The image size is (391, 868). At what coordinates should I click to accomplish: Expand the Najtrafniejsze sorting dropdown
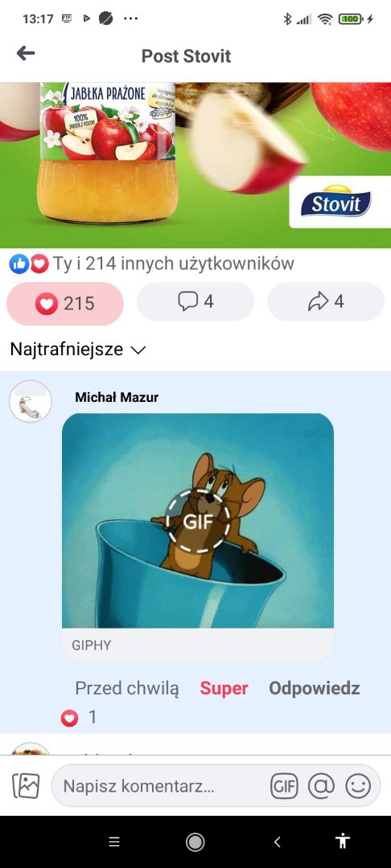pos(77,350)
